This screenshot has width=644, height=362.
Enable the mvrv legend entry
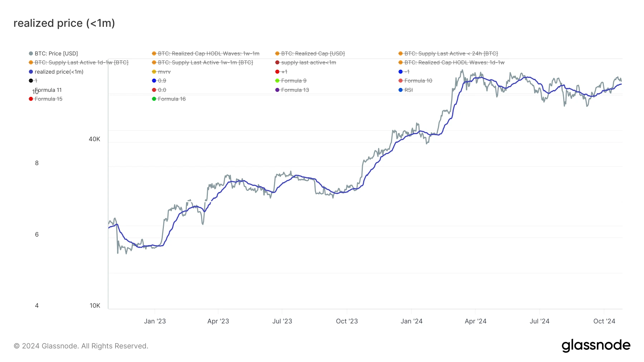[161, 72]
